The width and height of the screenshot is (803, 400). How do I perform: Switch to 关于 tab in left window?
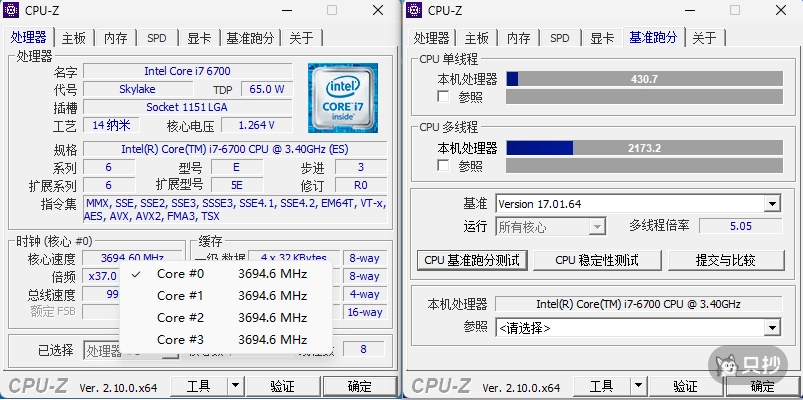302,38
